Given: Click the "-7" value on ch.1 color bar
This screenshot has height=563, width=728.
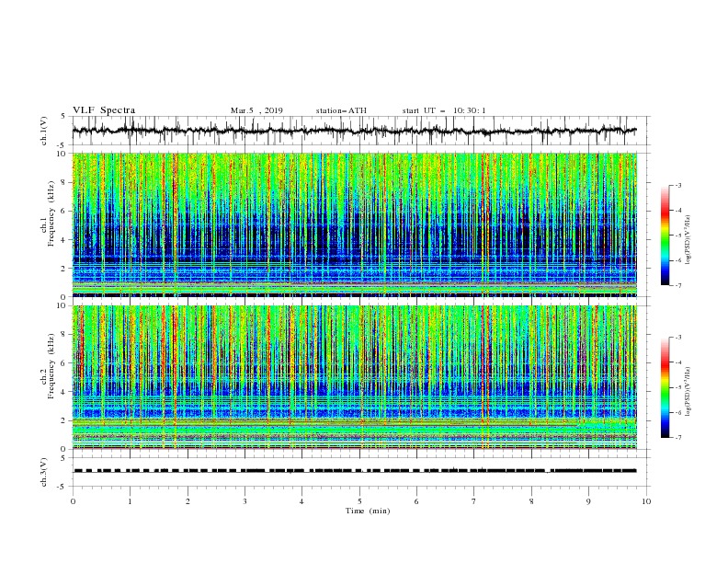Looking at the screenshot, I should [678, 285].
